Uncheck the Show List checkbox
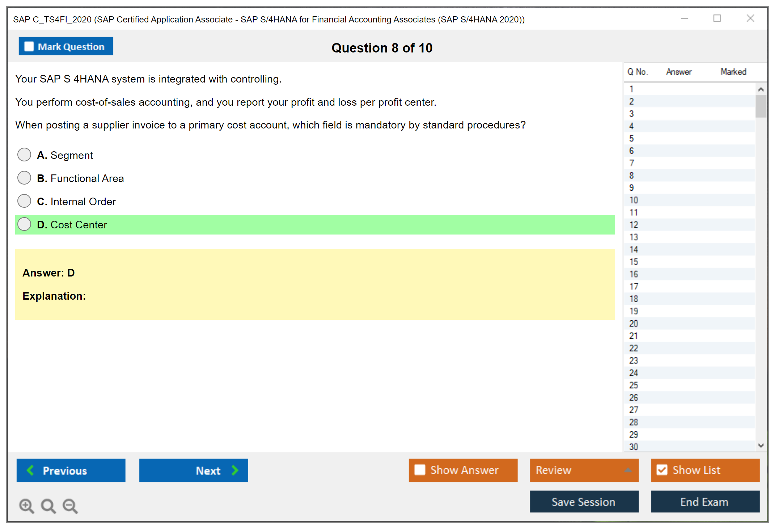778x532 pixels. 662,470
